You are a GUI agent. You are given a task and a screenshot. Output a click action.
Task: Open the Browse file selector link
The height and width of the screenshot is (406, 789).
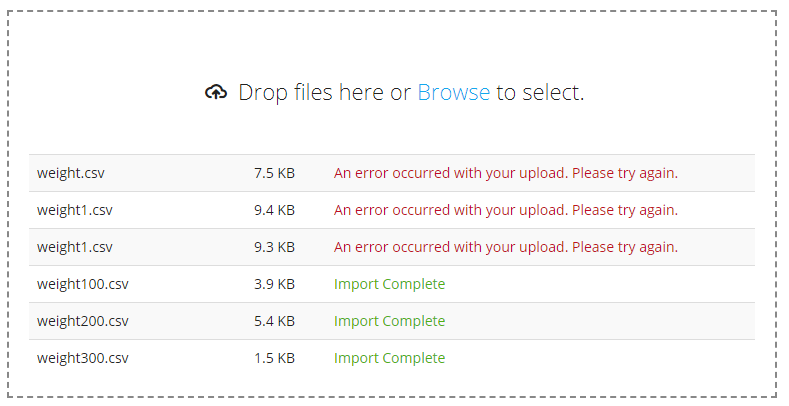[453, 93]
